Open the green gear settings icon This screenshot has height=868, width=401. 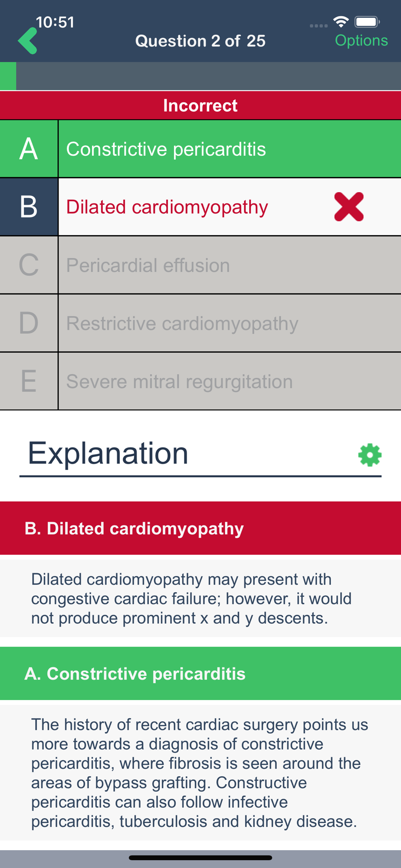(x=370, y=455)
